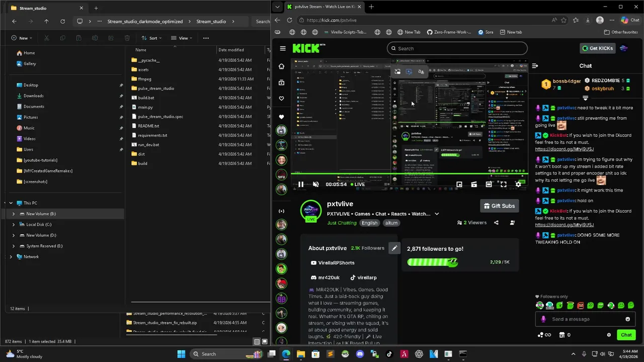
Task: Open the Just Chatting category link
Action: (342, 223)
